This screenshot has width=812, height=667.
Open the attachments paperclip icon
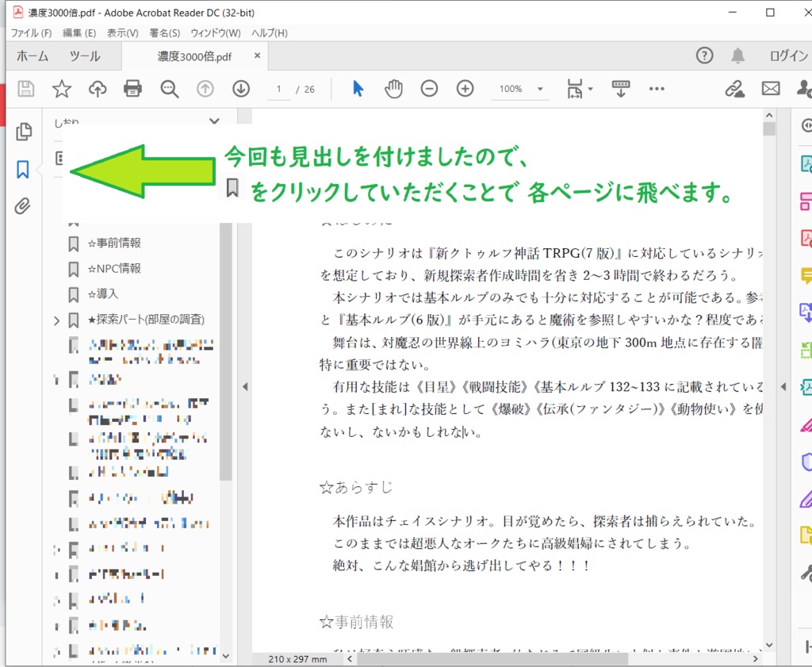point(22,206)
